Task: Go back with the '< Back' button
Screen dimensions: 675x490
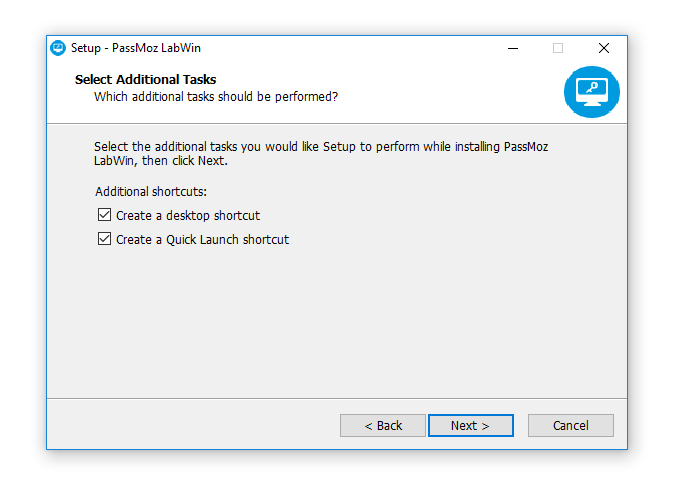Action: [383, 425]
